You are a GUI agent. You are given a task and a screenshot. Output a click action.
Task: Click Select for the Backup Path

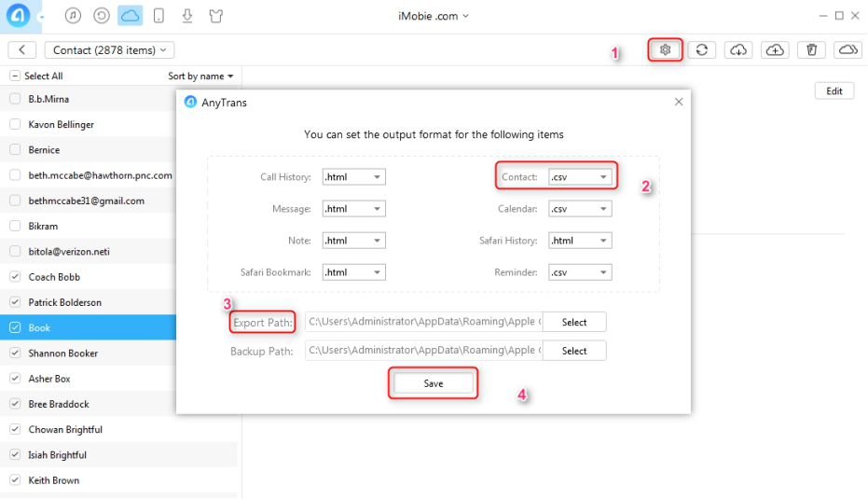(x=574, y=351)
